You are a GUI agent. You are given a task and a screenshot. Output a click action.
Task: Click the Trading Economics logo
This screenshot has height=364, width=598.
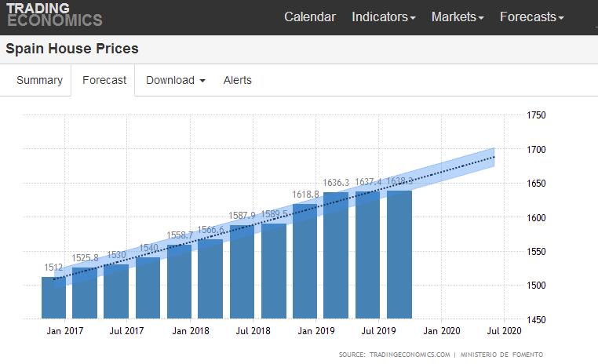[54, 15]
